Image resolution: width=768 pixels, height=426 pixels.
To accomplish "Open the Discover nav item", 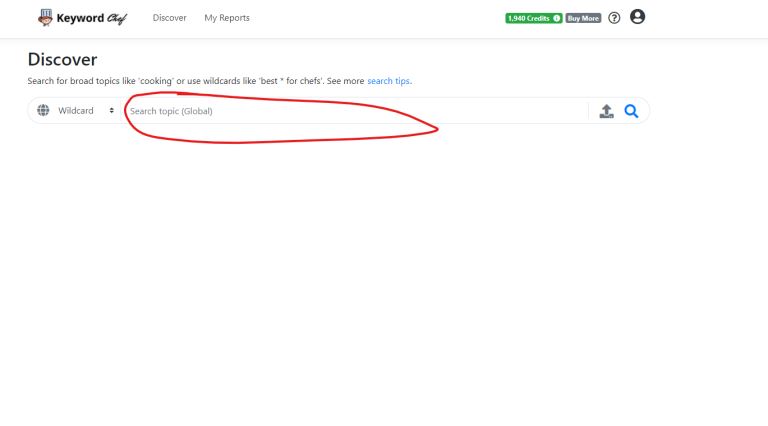I will coord(169,18).
